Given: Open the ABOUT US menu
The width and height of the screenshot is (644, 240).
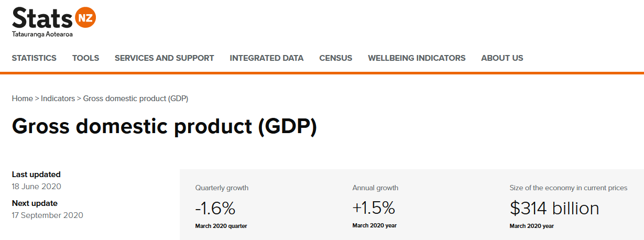Looking at the screenshot, I should [502, 58].
